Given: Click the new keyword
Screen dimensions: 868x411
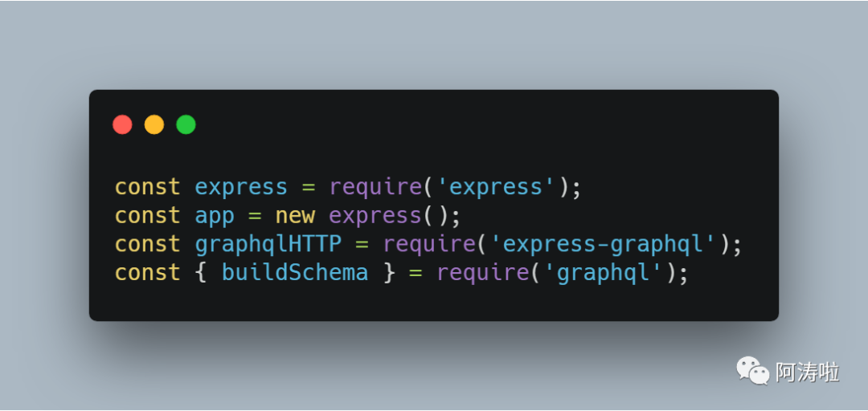Looking at the screenshot, I should pyautogui.click(x=295, y=216).
